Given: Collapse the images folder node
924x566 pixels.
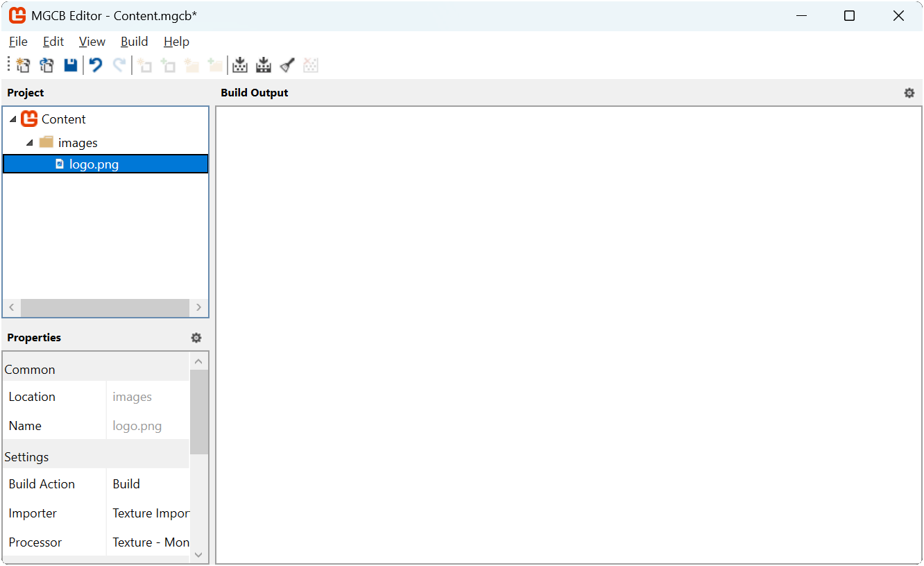Looking at the screenshot, I should 29,142.
